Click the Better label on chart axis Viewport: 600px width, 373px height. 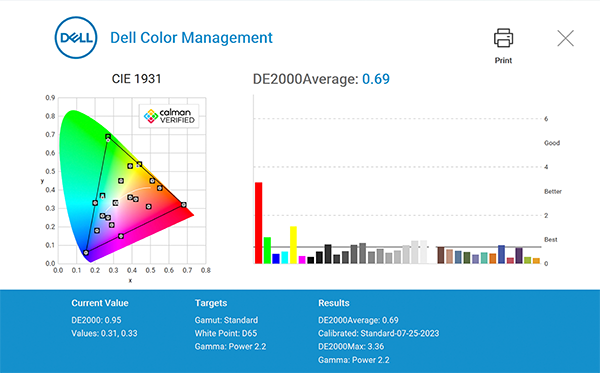point(553,191)
